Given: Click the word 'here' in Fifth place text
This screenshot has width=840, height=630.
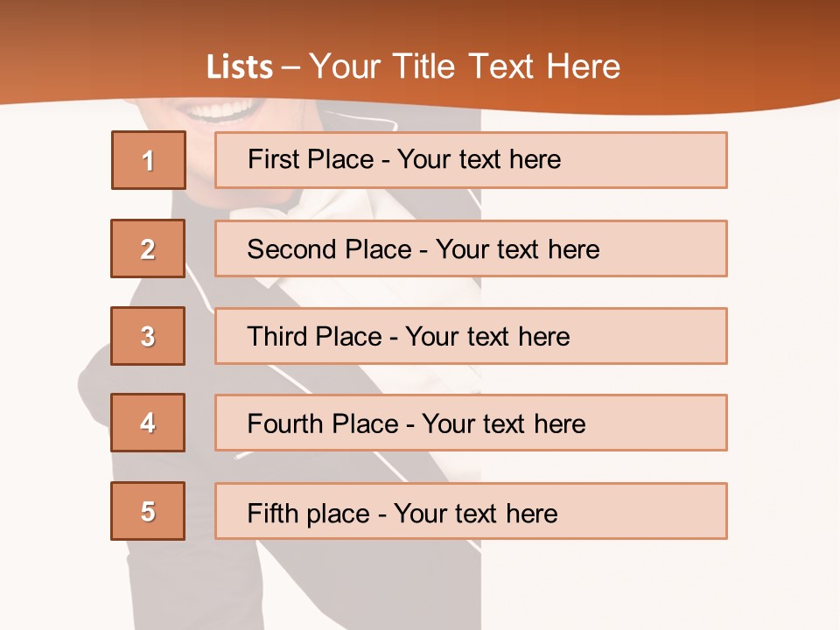Looking at the screenshot, I should [x=531, y=513].
